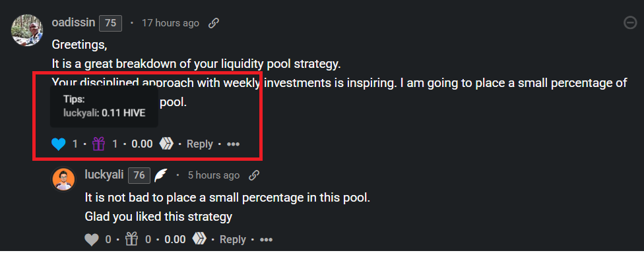Reply to luckyali's comment
Viewport: 644px width, 255px height.
[232, 239]
